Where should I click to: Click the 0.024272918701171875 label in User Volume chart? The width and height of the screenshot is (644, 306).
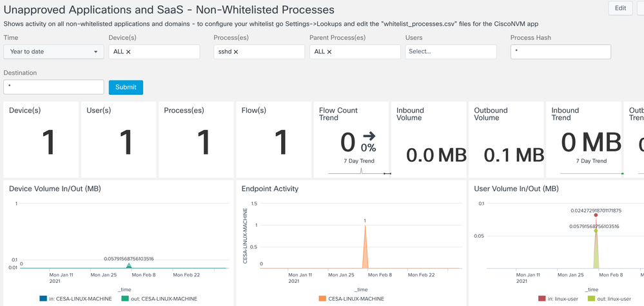coord(596,211)
